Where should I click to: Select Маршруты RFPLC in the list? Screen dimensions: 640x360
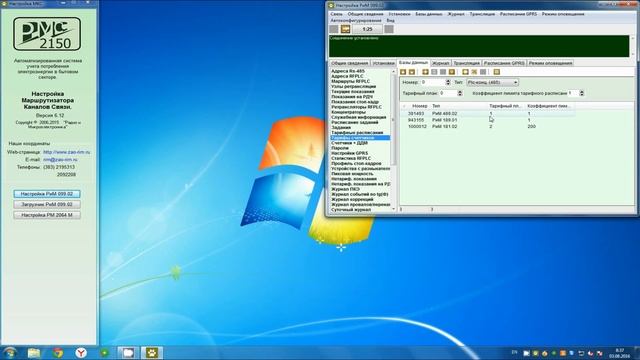(351, 81)
